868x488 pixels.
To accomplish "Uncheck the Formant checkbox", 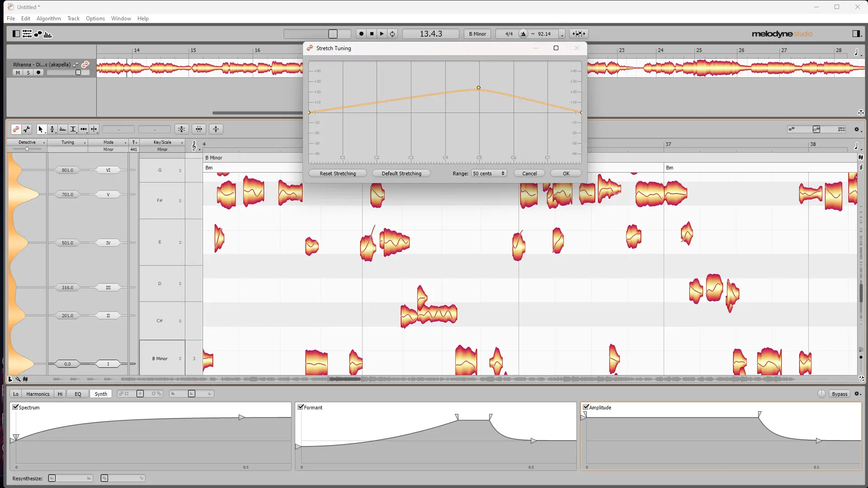I will click(x=301, y=407).
